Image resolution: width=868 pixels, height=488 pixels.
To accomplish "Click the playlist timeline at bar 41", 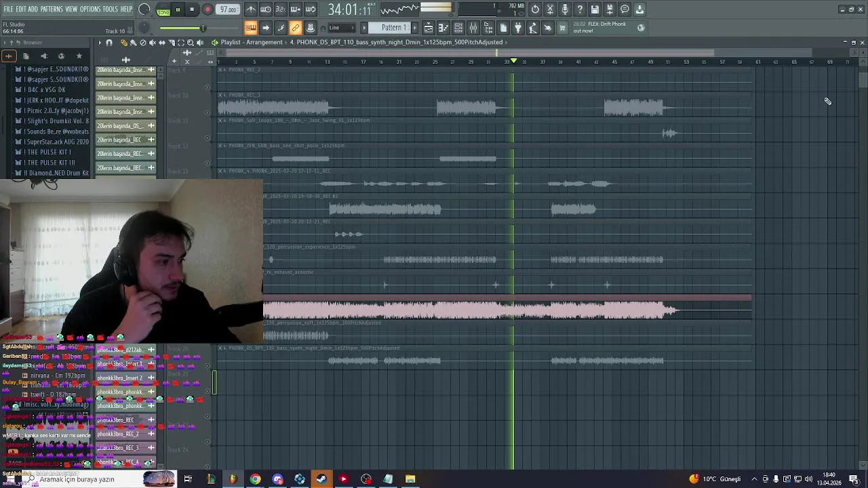I will [x=578, y=62].
